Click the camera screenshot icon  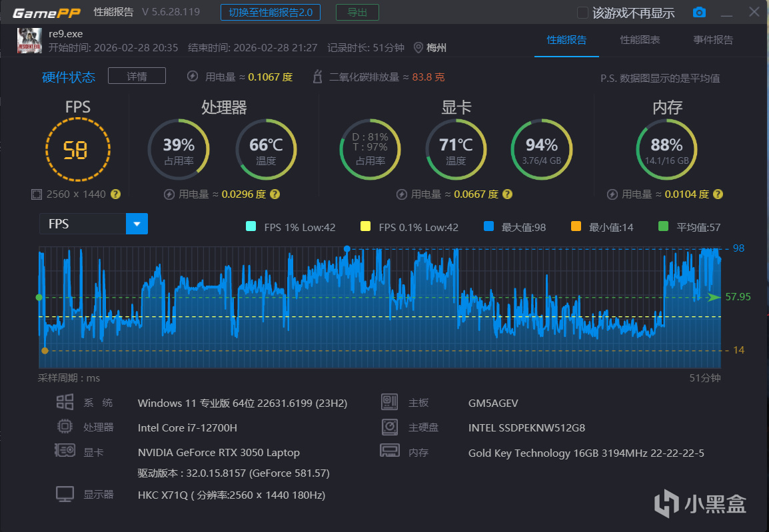coord(699,12)
